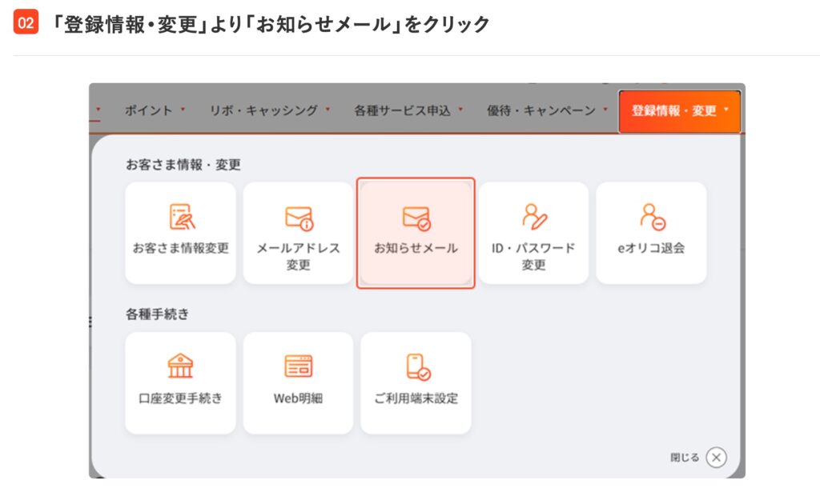The width and height of the screenshot is (820, 504).
Task: Click the Web明細 browser window icon
Action: point(298,366)
